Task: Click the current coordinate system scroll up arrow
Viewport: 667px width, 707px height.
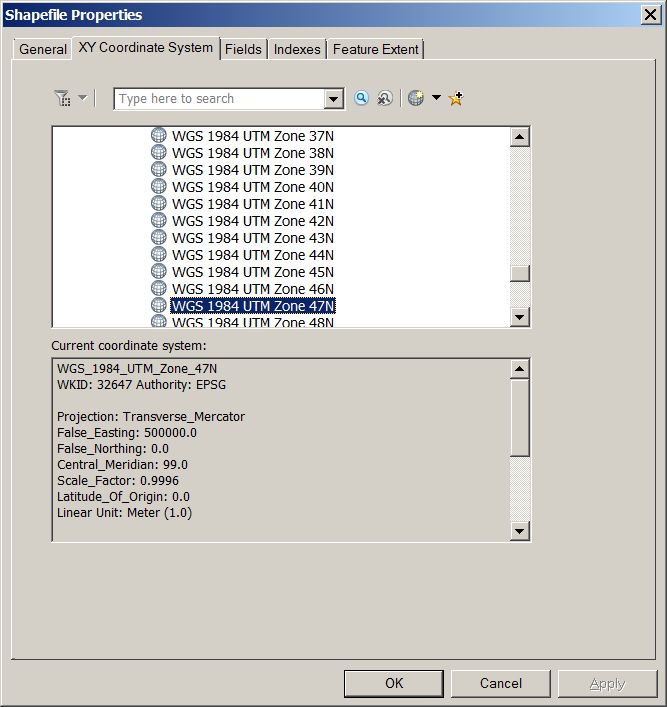Action: 520,369
